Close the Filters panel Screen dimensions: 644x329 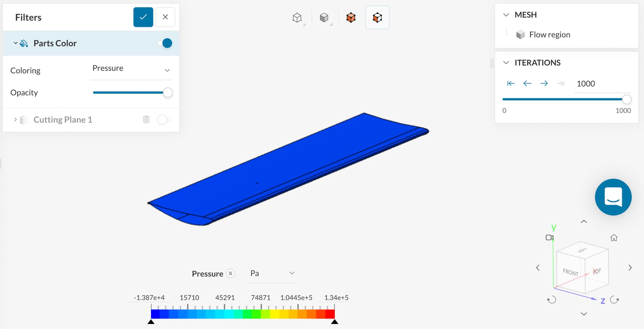click(x=165, y=17)
